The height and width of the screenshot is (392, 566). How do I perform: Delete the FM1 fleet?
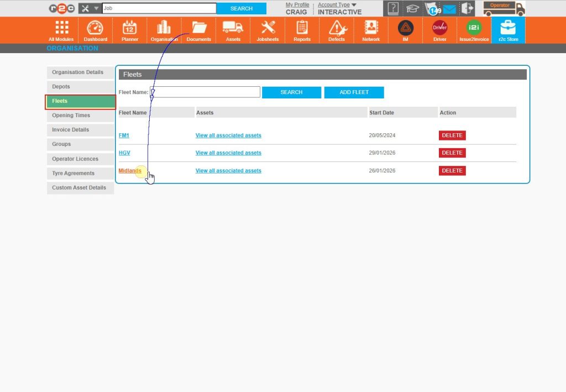pos(452,135)
